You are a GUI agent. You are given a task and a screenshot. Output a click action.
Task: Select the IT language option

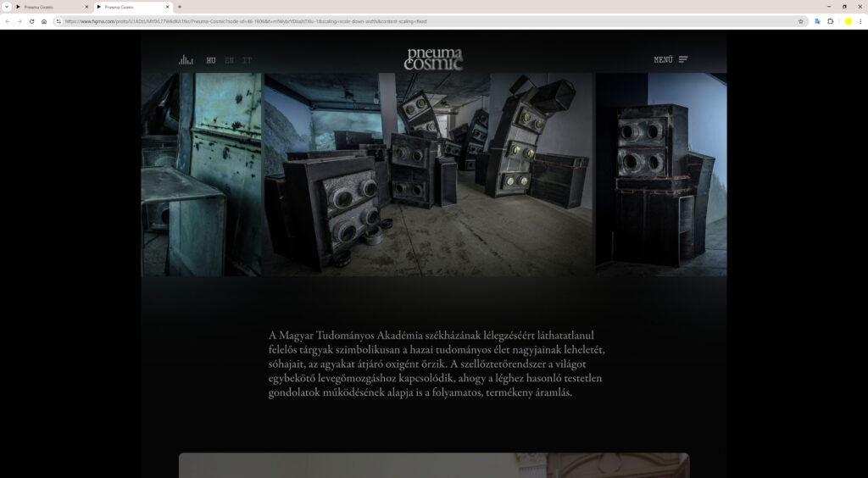click(247, 60)
